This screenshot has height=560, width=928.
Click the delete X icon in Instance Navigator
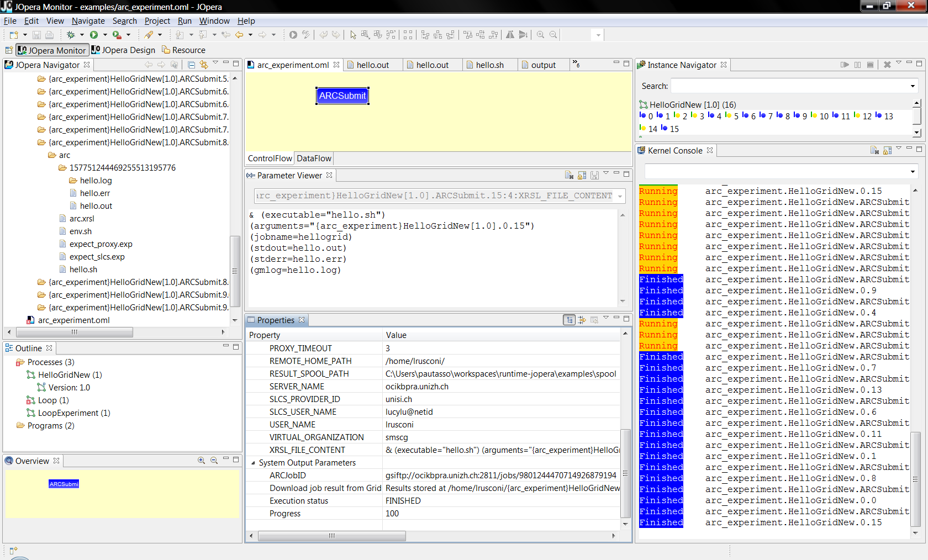[x=887, y=65]
